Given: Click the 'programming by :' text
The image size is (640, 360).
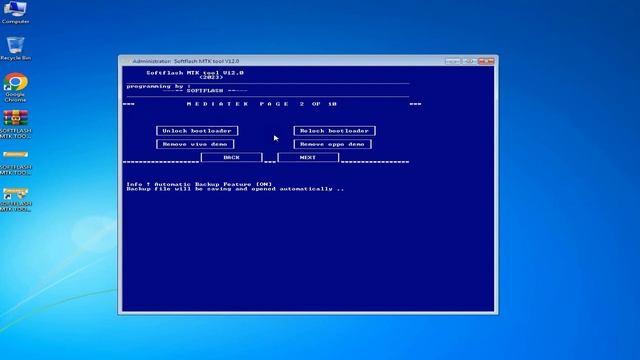Looking at the screenshot, I should [x=158, y=86].
